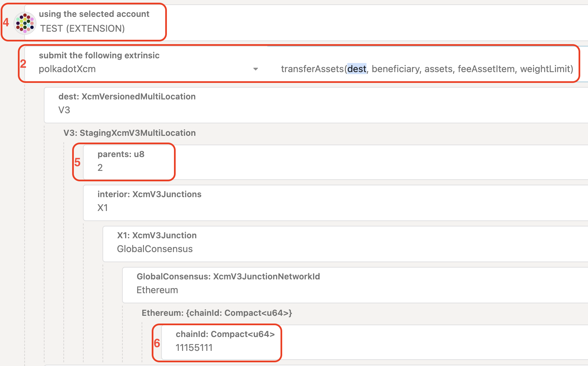
Task: Click the colorful account identicon
Action: tap(25, 23)
